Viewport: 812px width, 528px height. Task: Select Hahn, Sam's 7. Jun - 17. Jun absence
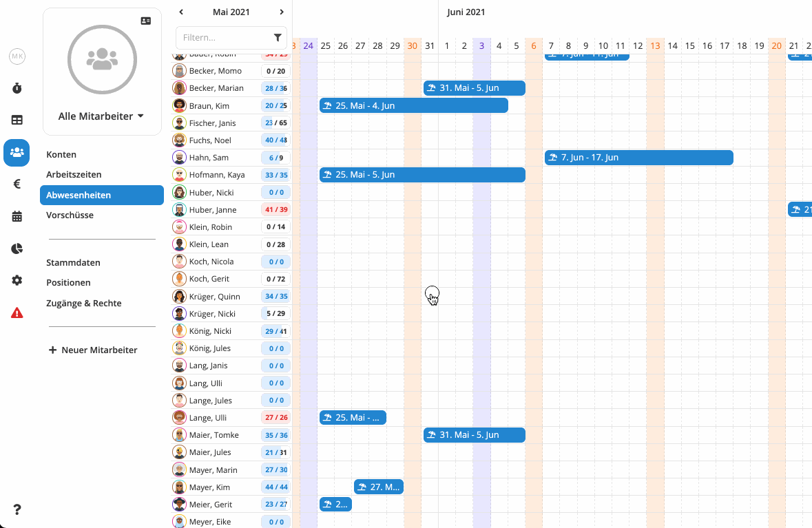[x=638, y=158]
